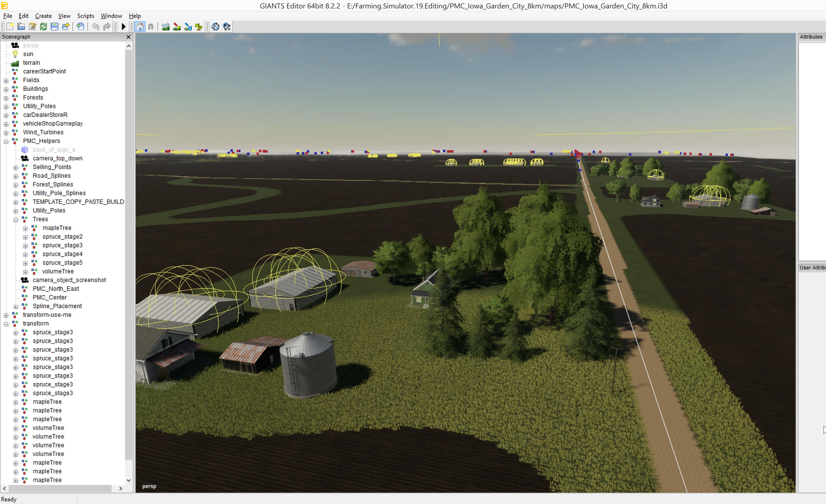826x504 pixels.
Task: Expand the carDealerStoreR node
Action: pos(6,116)
